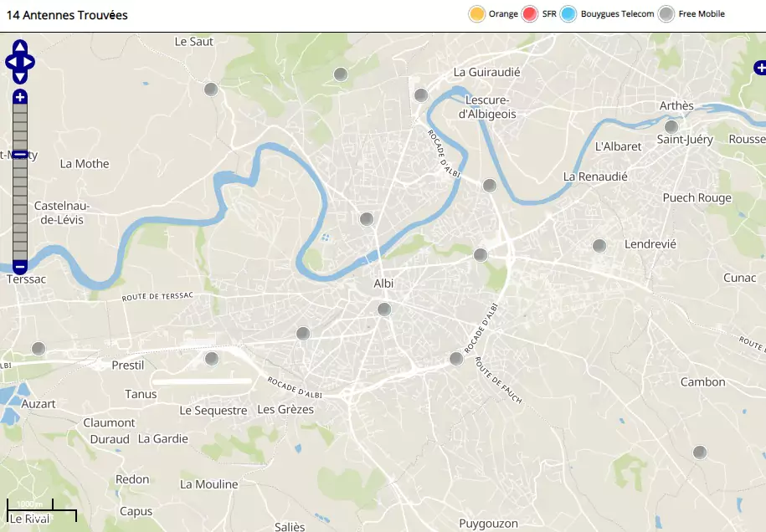766x532 pixels.
Task: Open antenna marker west of Lendrevié
Action: [599, 246]
